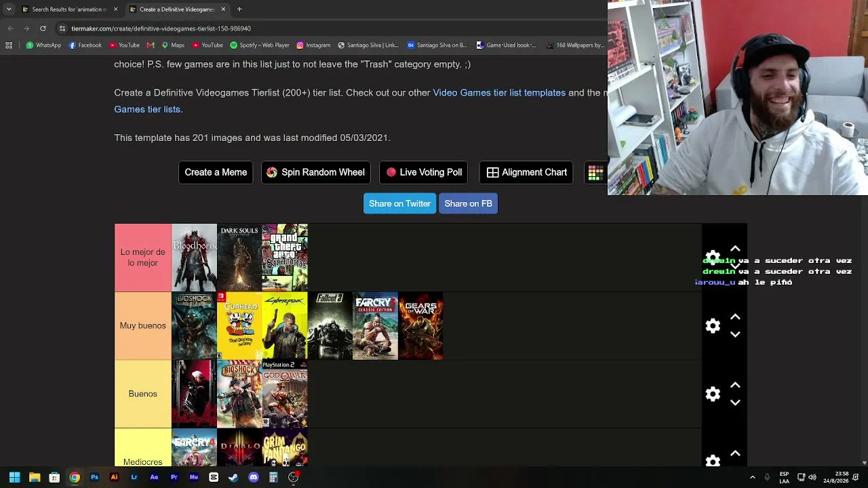Click the 'Buenos' tier label
Viewport: 868px width, 488px height.
[142, 394]
